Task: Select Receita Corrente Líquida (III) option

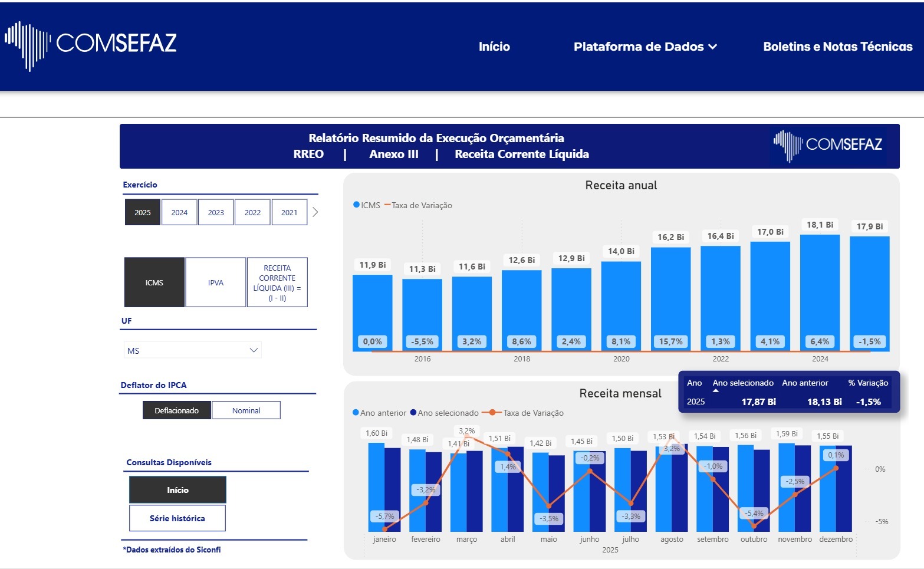Action: [x=277, y=282]
